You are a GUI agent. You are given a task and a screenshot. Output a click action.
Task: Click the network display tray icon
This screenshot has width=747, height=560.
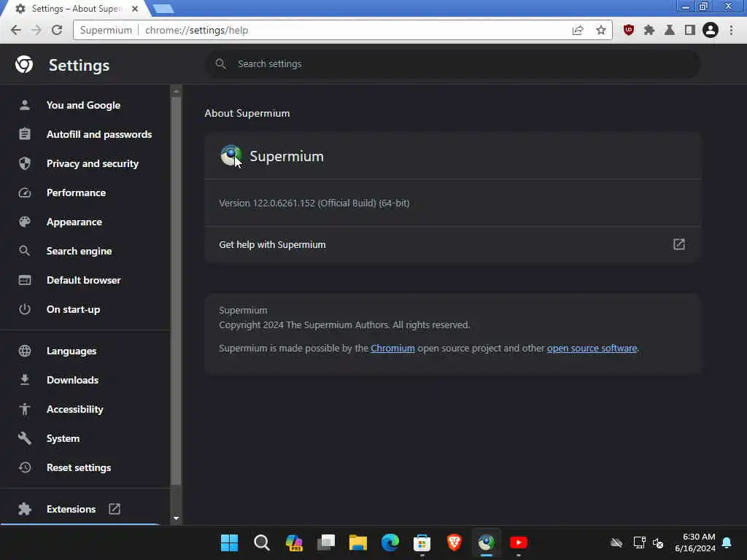[x=639, y=542]
